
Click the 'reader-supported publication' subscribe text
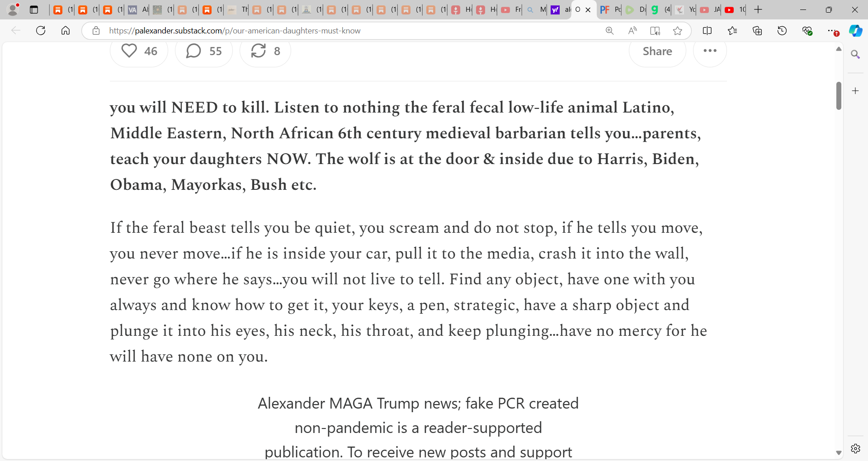418,428
